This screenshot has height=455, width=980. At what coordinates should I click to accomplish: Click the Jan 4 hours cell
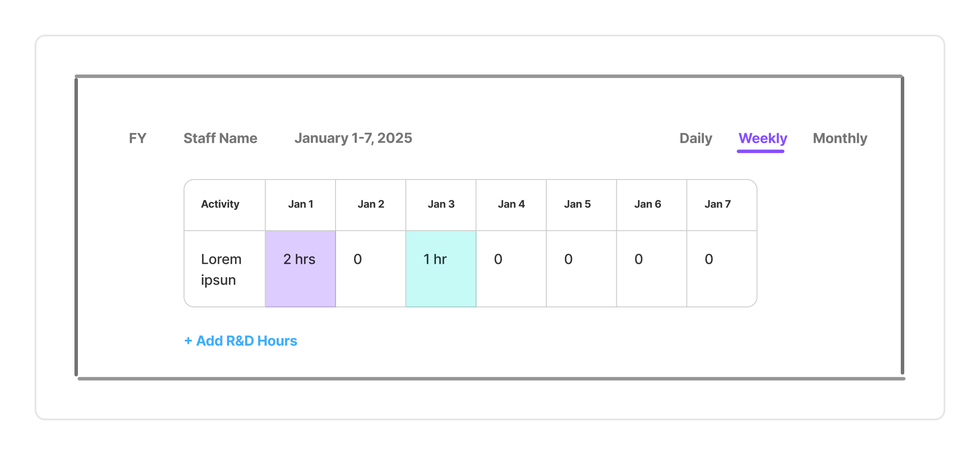511,269
